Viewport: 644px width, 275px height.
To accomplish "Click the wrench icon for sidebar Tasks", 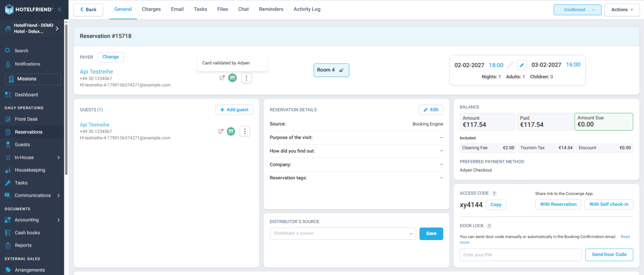I will click(x=8, y=183).
